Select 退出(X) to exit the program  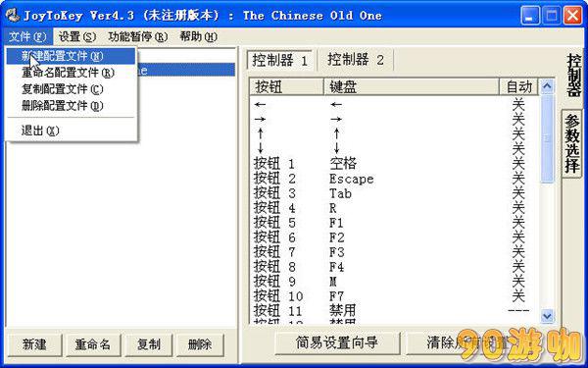(71, 131)
